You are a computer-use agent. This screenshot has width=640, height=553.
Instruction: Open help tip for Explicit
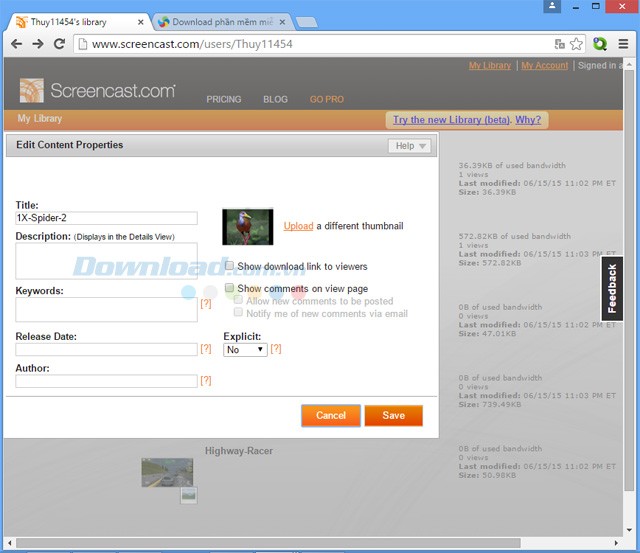276,349
